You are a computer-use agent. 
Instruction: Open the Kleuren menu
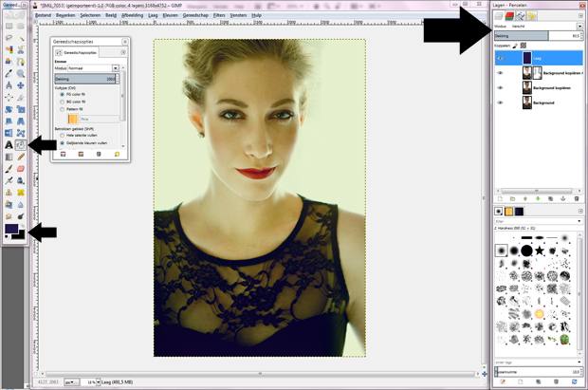pyautogui.click(x=171, y=15)
